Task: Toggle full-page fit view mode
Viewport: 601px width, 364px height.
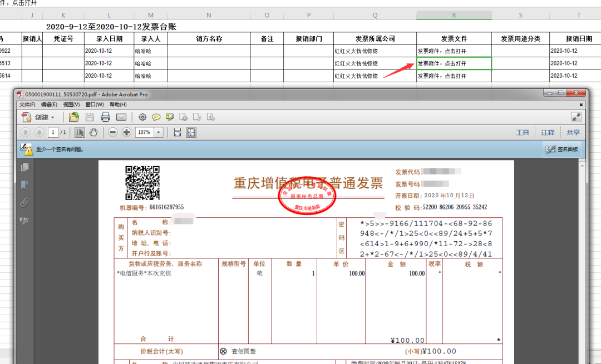Action: (x=191, y=132)
